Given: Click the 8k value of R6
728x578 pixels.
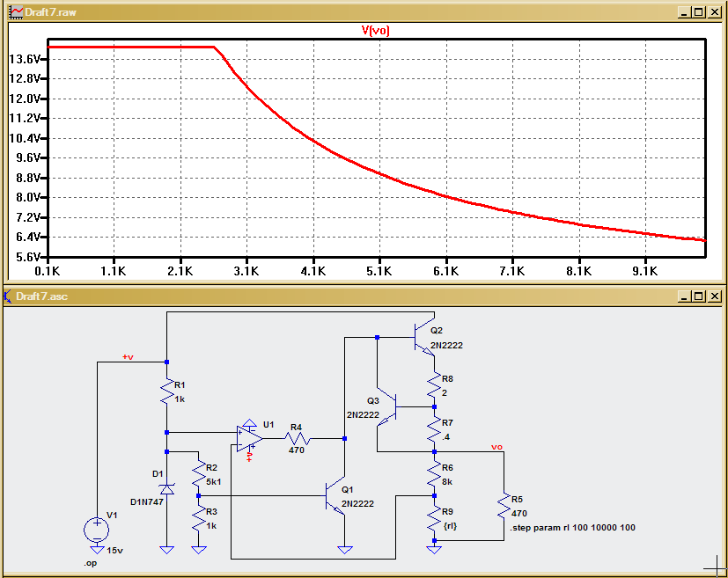Looking at the screenshot, I should coord(447,481).
